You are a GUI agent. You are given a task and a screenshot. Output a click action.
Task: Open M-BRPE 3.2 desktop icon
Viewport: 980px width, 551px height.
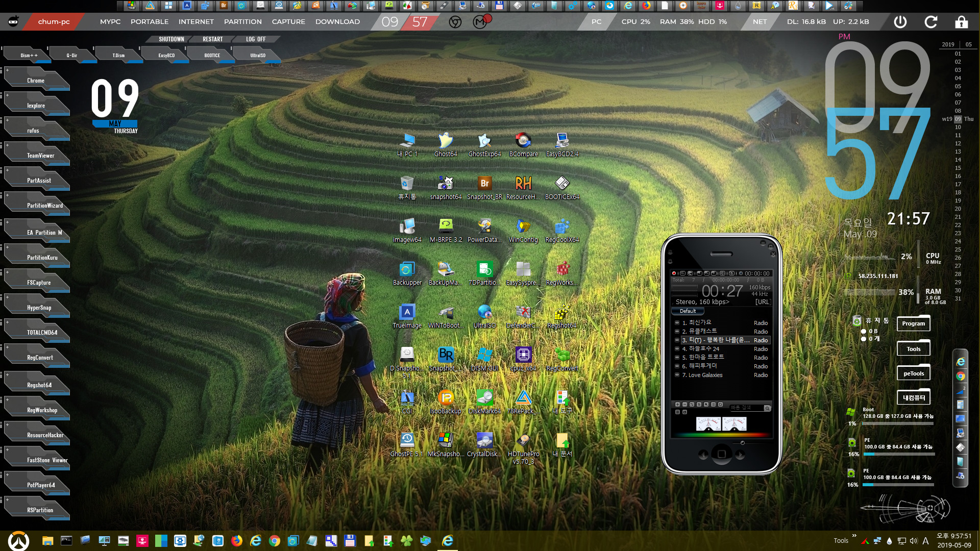click(x=446, y=230)
